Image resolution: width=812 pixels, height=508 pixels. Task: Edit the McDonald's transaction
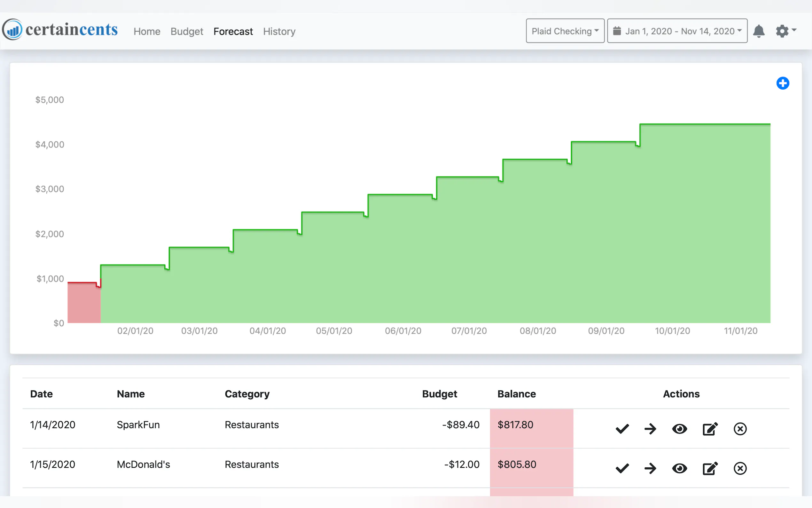[x=710, y=468]
